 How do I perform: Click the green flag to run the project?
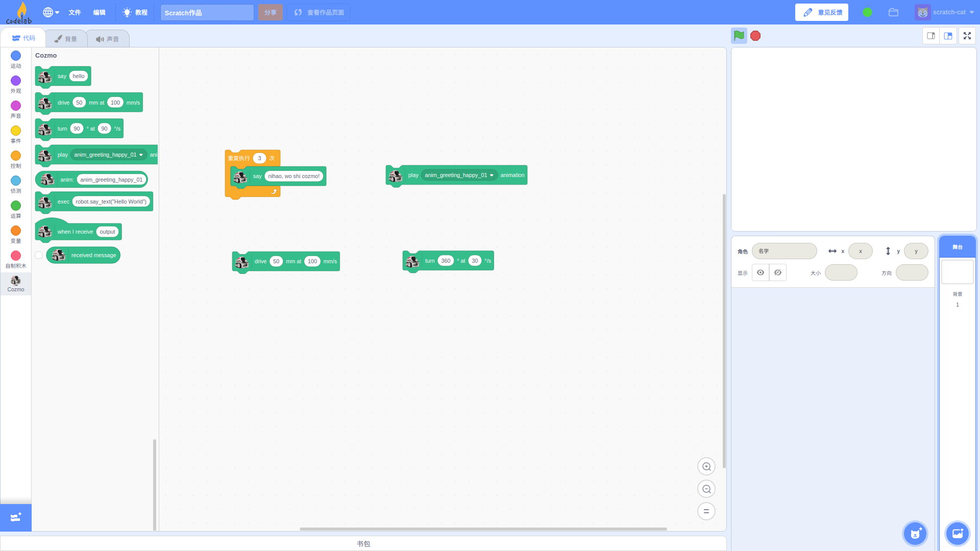click(x=739, y=36)
